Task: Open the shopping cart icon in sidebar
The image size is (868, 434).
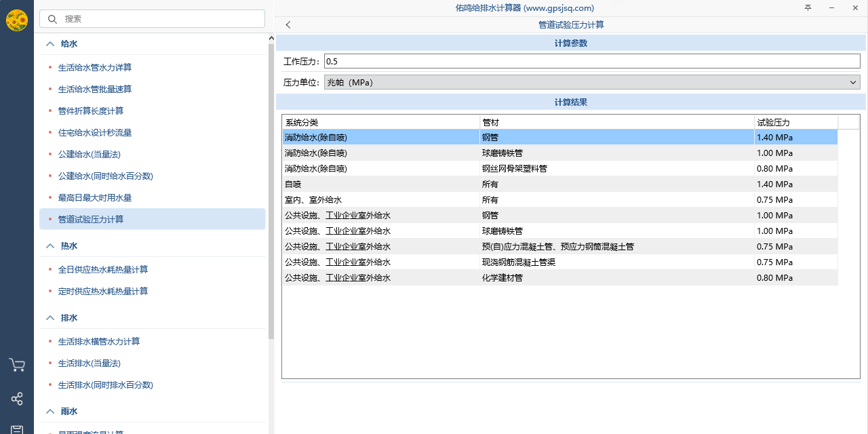Action: tap(17, 366)
